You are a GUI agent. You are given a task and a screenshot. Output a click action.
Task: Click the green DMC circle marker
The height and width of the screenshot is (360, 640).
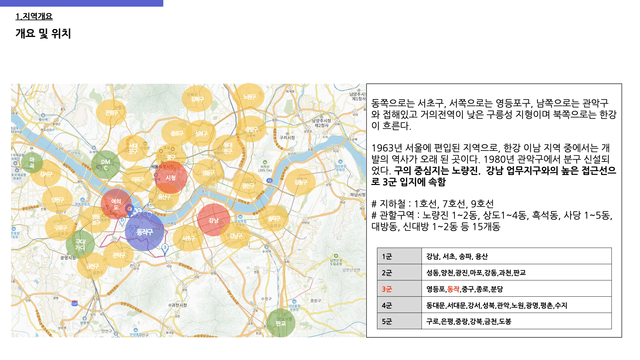[x=105, y=164]
